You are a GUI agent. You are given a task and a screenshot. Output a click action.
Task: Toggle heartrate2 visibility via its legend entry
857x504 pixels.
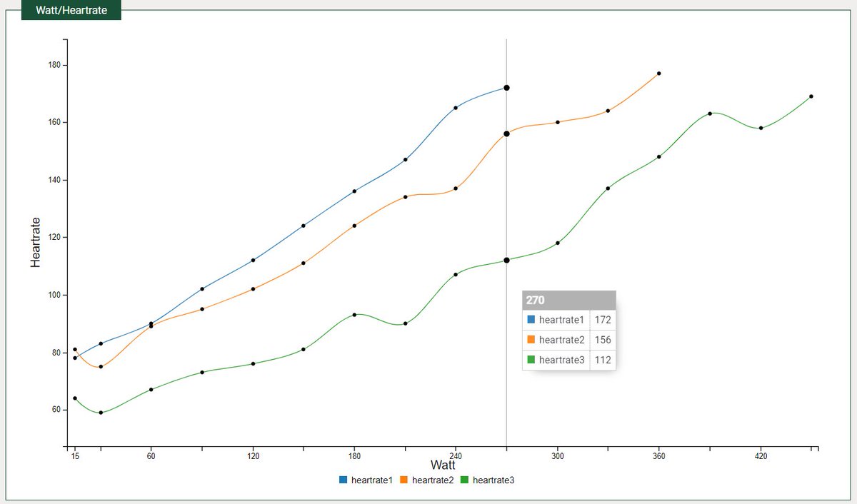click(431, 480)
